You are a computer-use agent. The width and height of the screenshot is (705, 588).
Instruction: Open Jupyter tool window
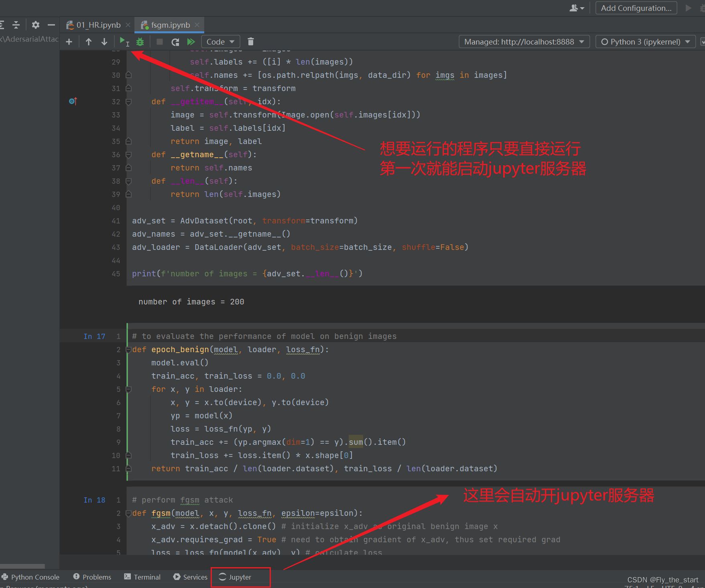[x=235, y=577]
